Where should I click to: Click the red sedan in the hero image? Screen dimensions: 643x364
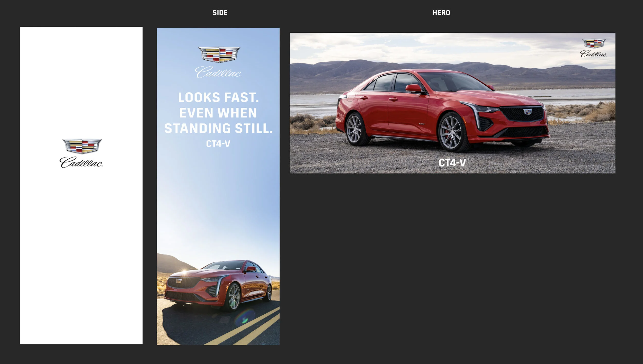pos(442,111)
